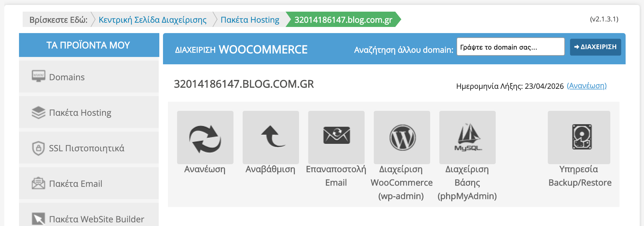Screen dimensions: 644x226
Task: Click the Ημερομηνία Λήξης: 23/04/2026 text
Action: point(510,86)
